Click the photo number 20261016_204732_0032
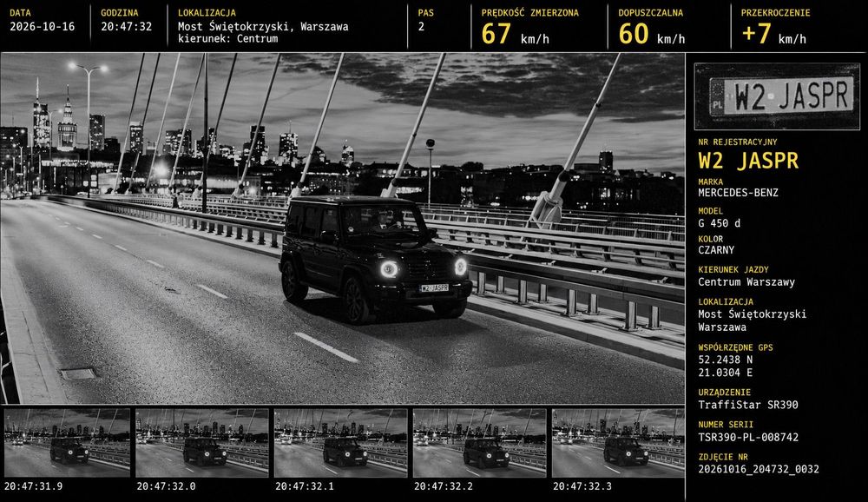 [x=759, y=469]
